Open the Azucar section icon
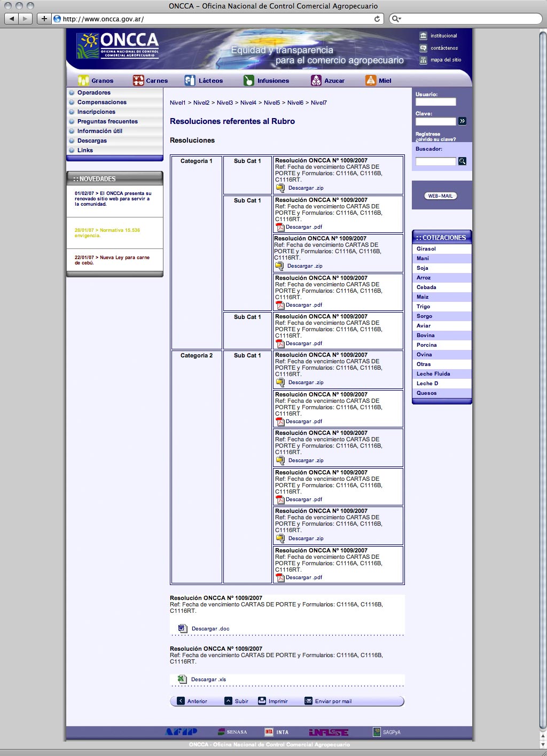The height and width of the screenshot is (756, 547). (x=316, y=81)
